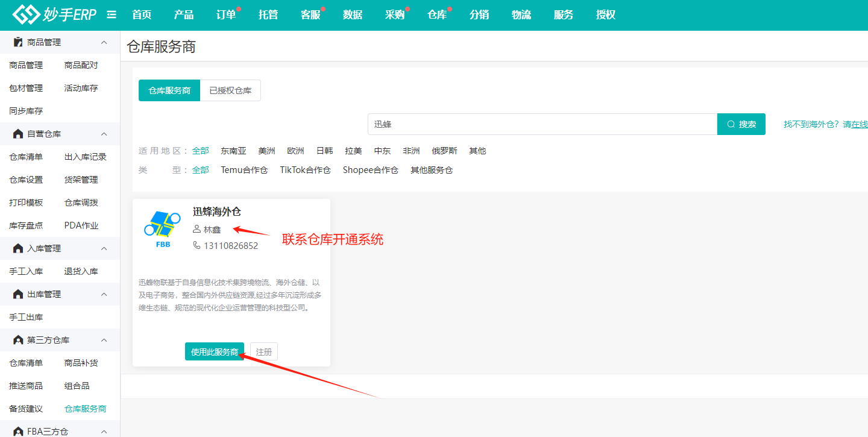Open 客服 in top navigation

310,15
